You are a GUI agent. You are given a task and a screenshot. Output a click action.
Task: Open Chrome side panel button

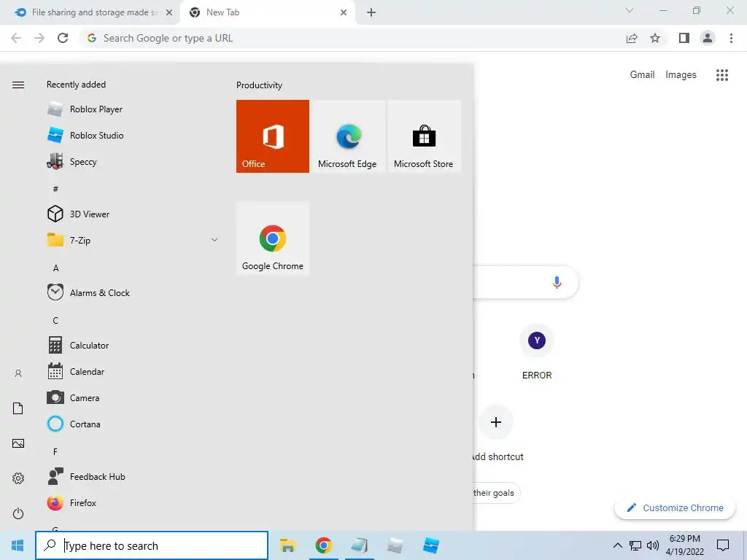[684, 38]
